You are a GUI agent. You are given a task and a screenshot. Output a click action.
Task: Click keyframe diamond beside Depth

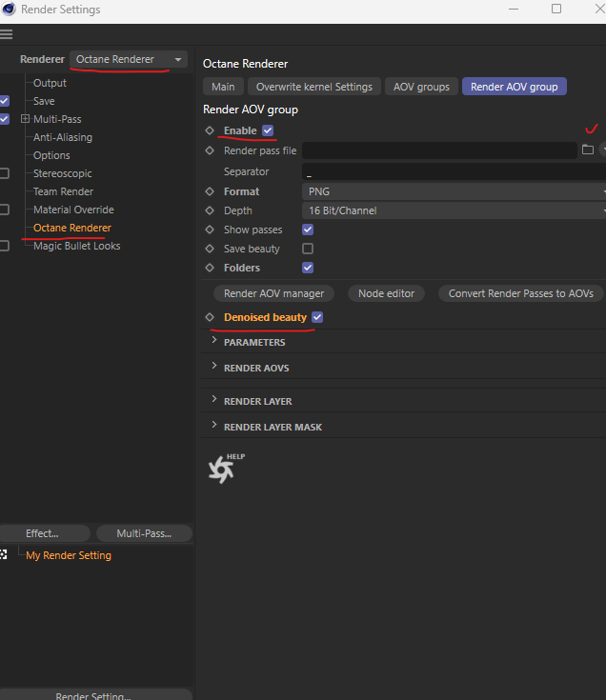point(210,210)
